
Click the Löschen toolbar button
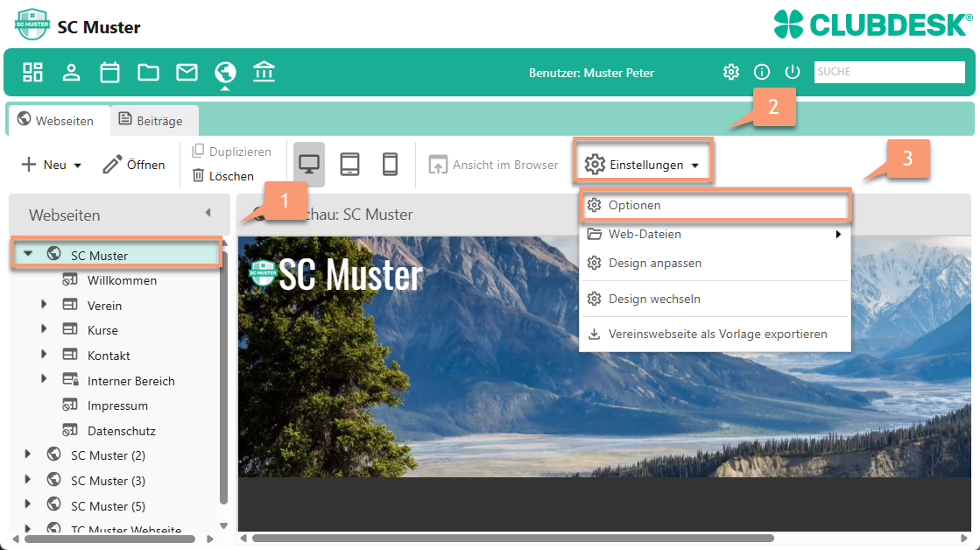point(223,176)
